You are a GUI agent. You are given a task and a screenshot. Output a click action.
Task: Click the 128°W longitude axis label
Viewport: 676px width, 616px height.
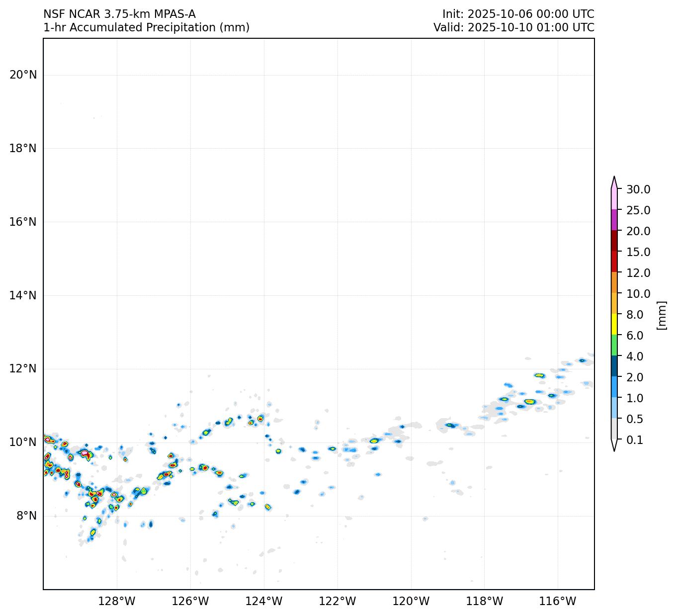pos(117,601)
